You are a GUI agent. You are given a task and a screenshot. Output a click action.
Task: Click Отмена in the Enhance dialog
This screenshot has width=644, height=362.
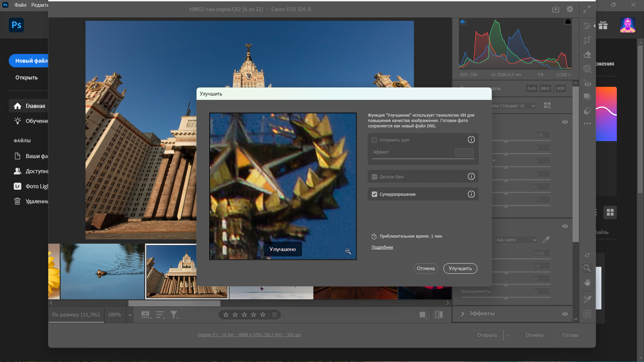(426, 268)
